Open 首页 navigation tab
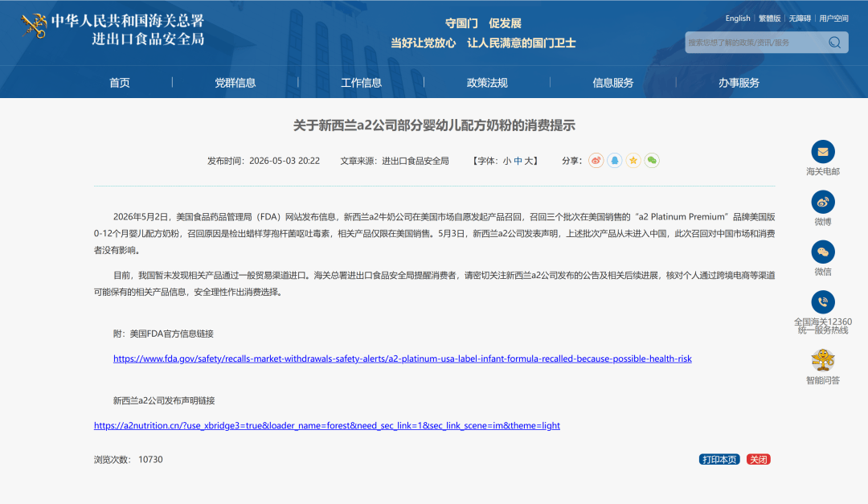868x504 pixels. click(120, 83)
